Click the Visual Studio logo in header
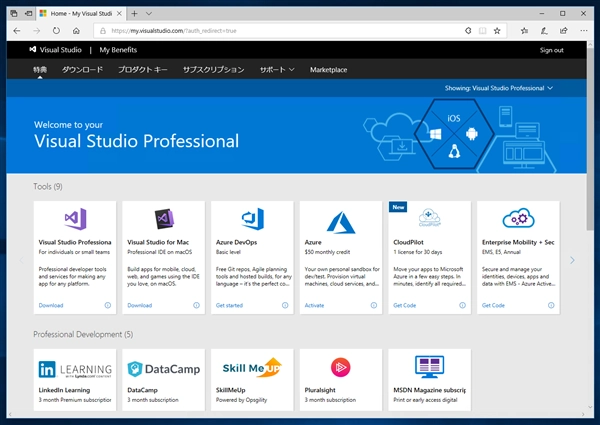 [x=55, y=50]
